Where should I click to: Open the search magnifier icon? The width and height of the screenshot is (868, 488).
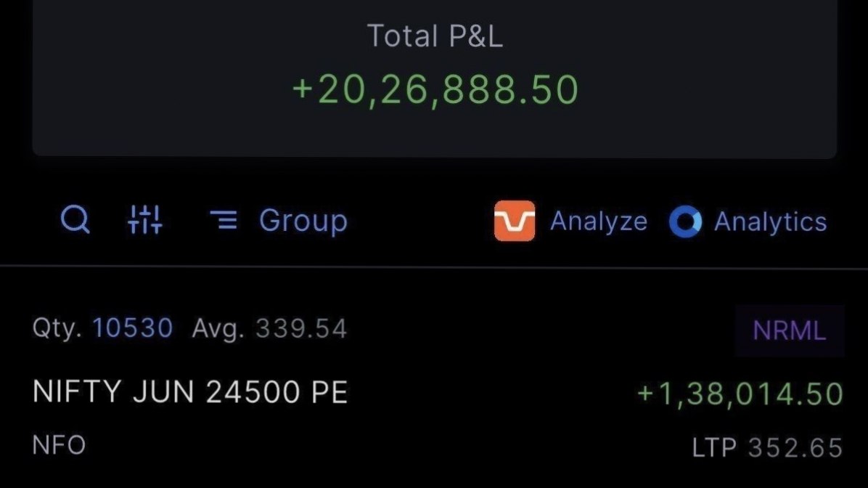[75, 220]
